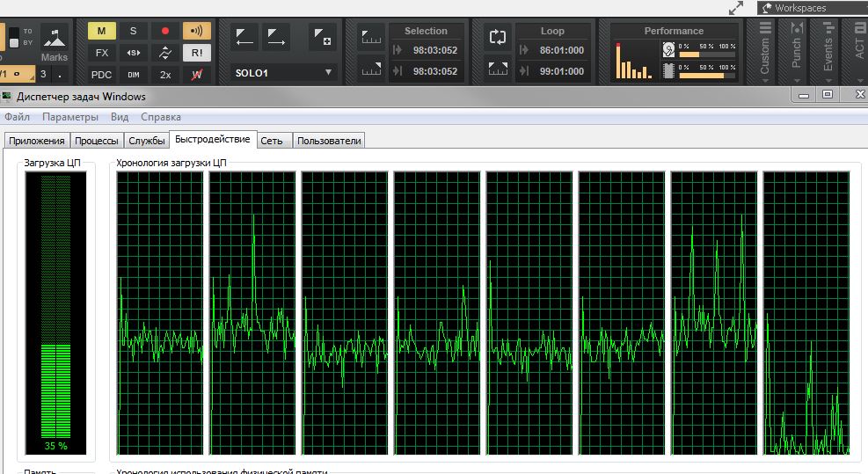Click the 86:01:000 loop start field
This screenshot has height=474, width=868.
point(562,50)
